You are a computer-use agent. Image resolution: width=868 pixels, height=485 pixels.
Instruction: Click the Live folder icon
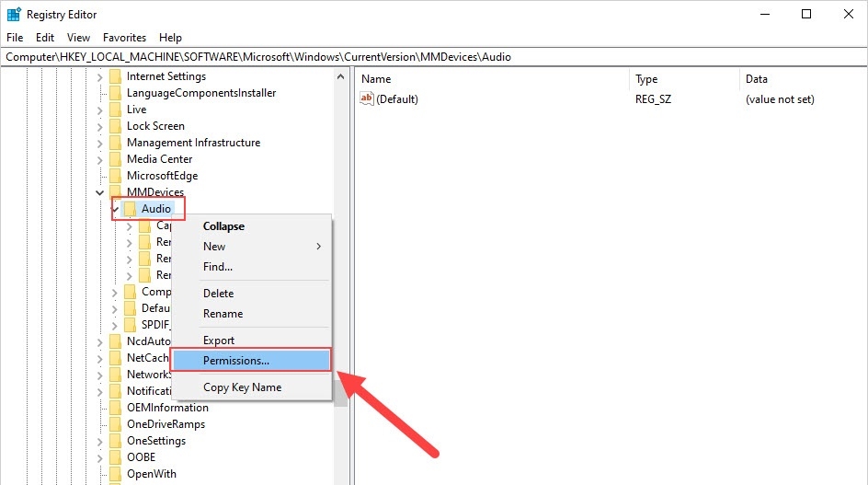tap(115, 110)
